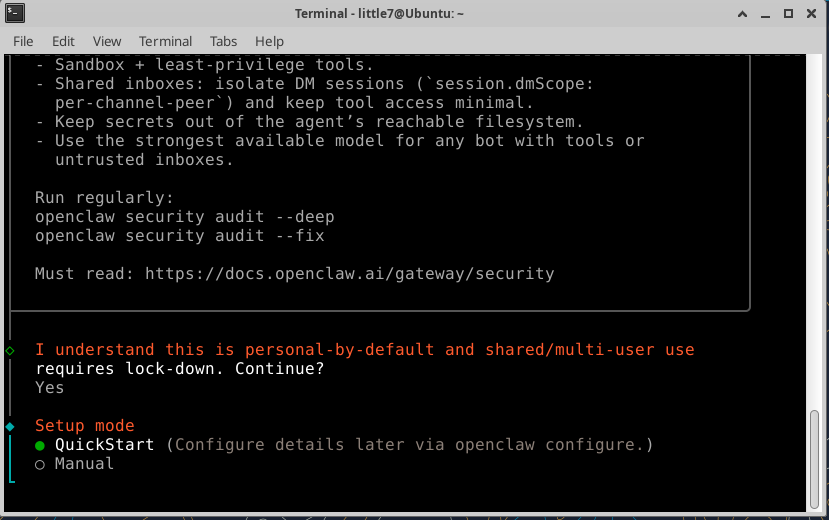Open the File menu
This screenshot has height=520, width=829.
23,41
